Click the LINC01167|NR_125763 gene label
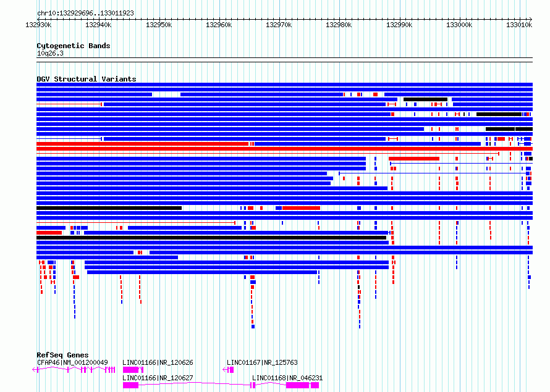 coord(262,362)
